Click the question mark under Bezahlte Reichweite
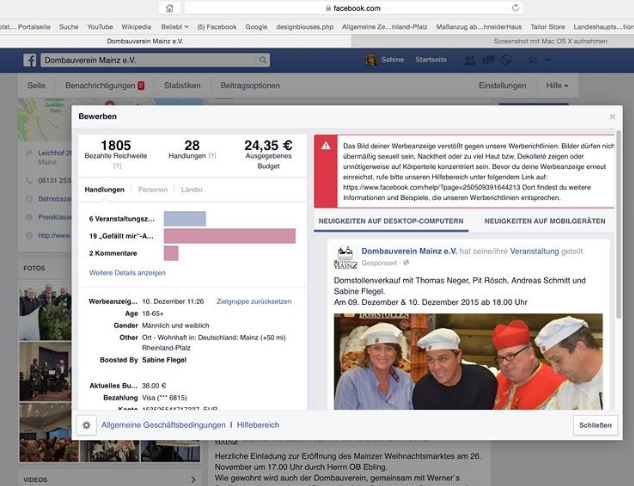Image resolution: width=634 pixels, height=486 pixels. coord(117,166)
